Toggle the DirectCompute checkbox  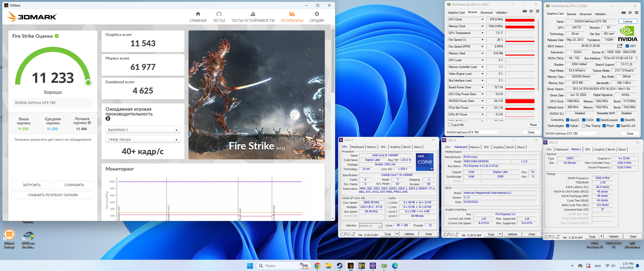(598, 120)
